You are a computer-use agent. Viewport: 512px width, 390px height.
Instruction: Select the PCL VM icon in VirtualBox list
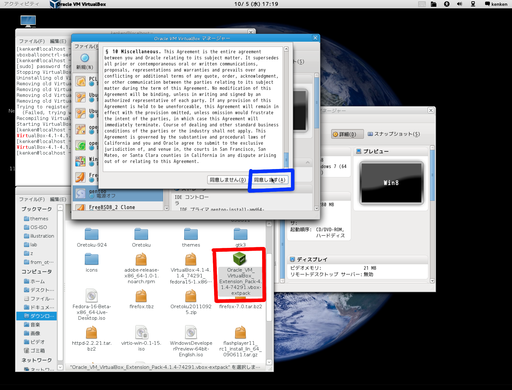point(81,81)
